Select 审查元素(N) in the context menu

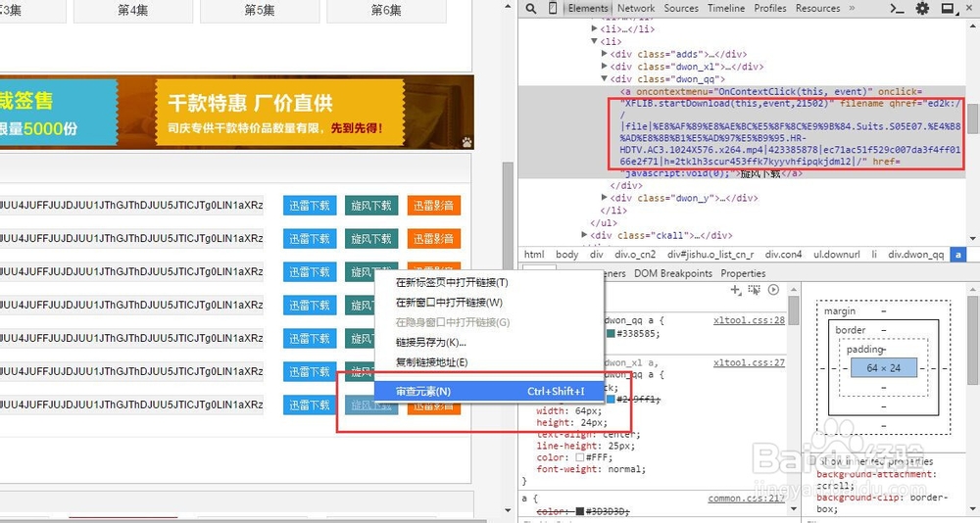[489, 391]
